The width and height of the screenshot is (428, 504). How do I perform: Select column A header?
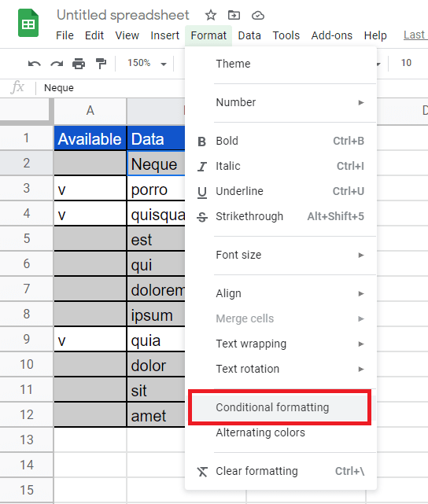tap(90, 111)
